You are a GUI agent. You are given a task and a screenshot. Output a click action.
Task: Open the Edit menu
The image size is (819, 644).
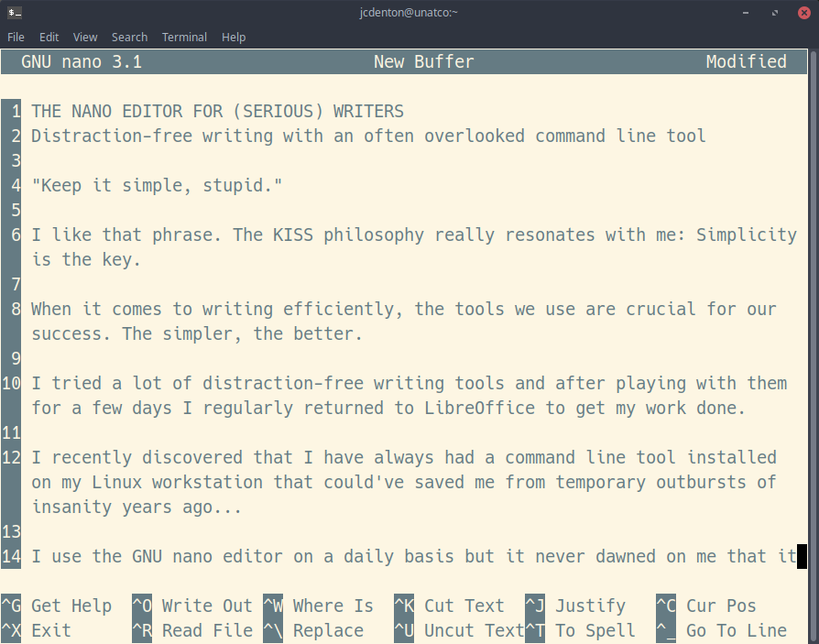pyautogui.click(x=49, y=37)
